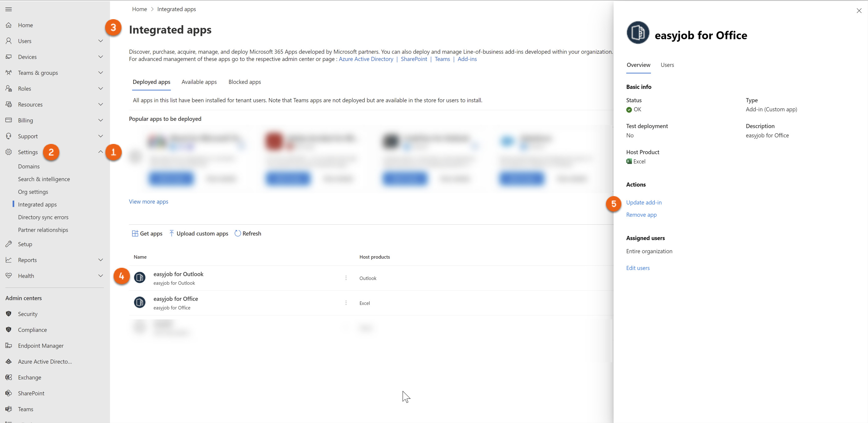This screenshot has height=423, width=868.
Task: Click the hamburger navigation menu icon
Action: [9, 9]
